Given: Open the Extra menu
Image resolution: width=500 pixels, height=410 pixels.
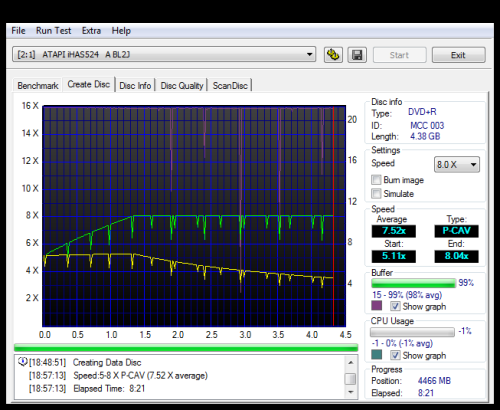Looking at the screenshot, I should pos(91,31).
